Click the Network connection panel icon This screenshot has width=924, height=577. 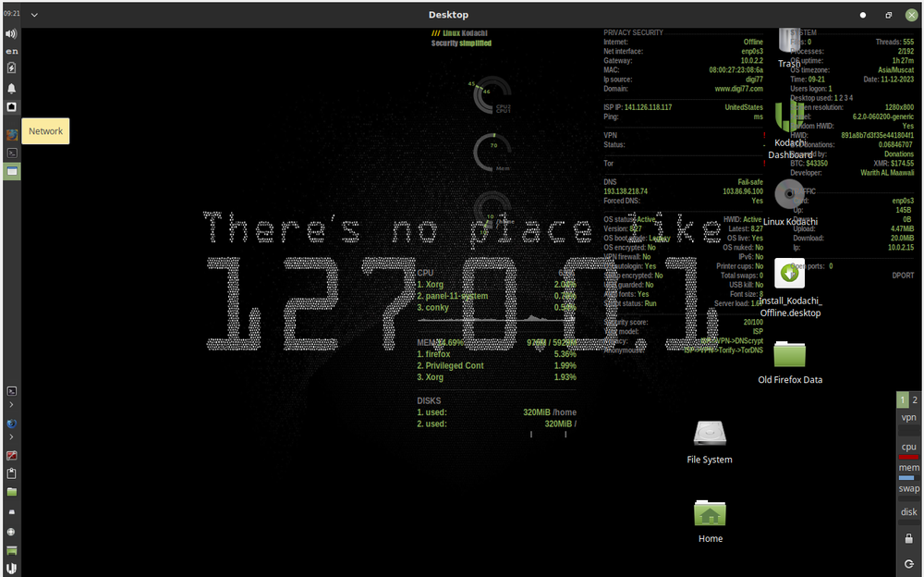(x=11, y=106)
